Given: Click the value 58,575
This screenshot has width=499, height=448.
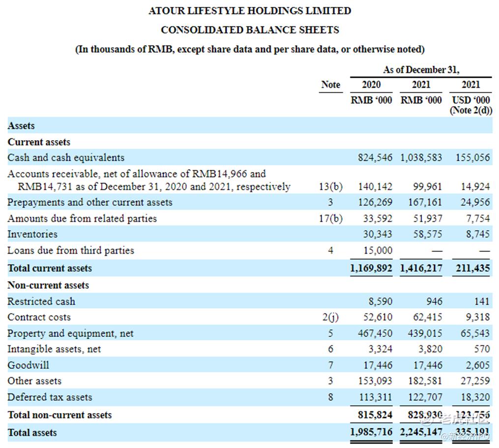Looking at the screenshot, I should [427, 235].
